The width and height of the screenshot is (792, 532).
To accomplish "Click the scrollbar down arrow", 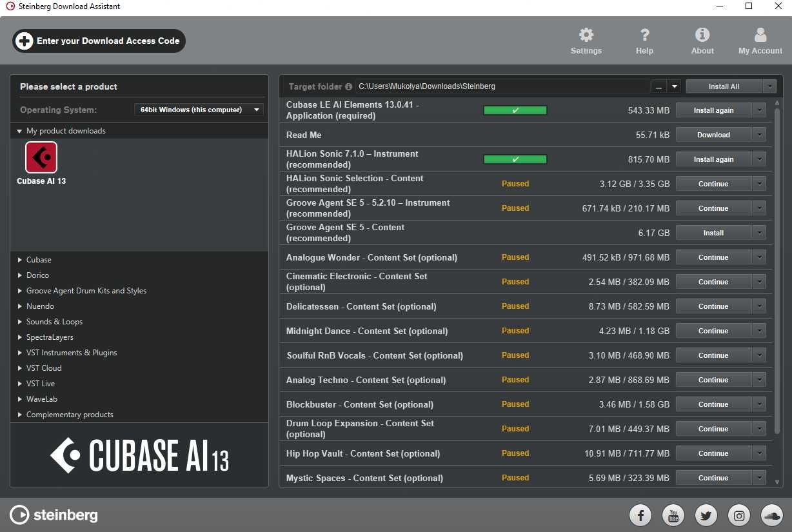I will 777,482.
